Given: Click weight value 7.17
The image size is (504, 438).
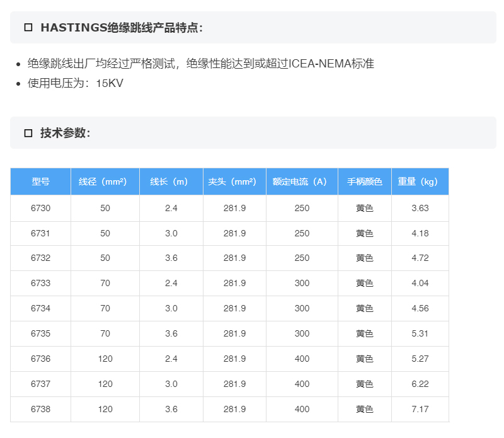Looking at the screenshot, I should pyautogui.click(x=420, y=409).
